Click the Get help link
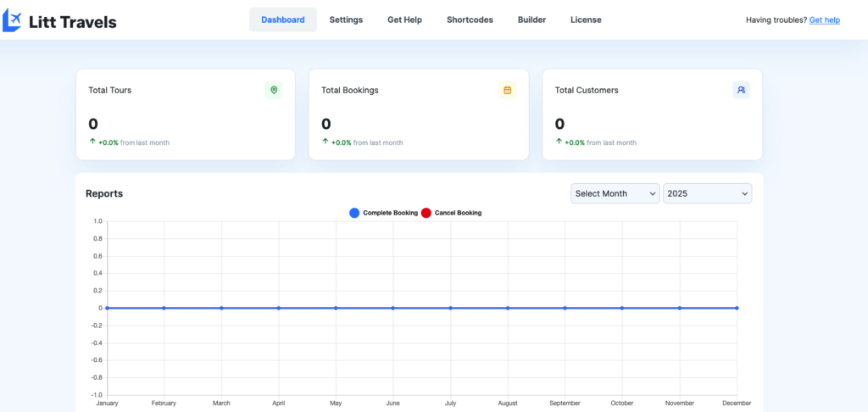This screenshot has height=412, width=868. 824,19
